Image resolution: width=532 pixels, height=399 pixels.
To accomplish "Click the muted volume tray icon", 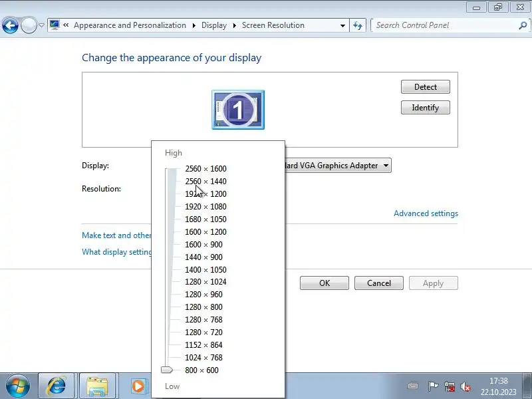I will (465, 386).
